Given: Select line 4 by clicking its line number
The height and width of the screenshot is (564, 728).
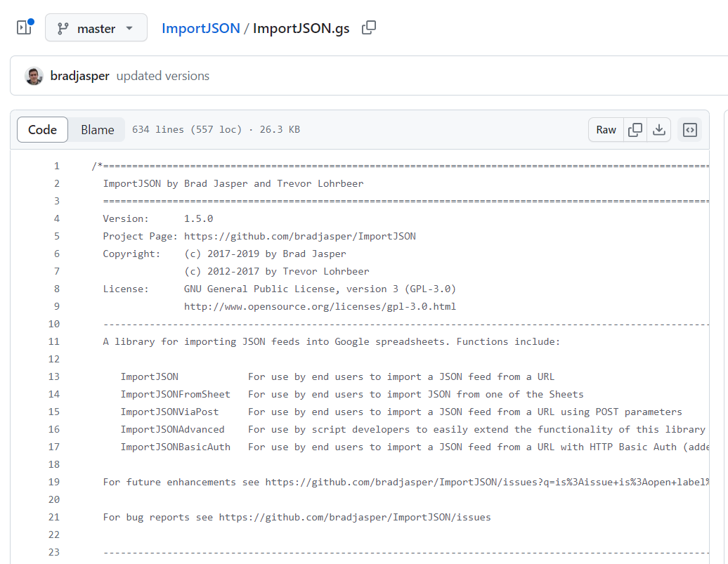Looking at the screenshot, I should click(x=56, y=218).
